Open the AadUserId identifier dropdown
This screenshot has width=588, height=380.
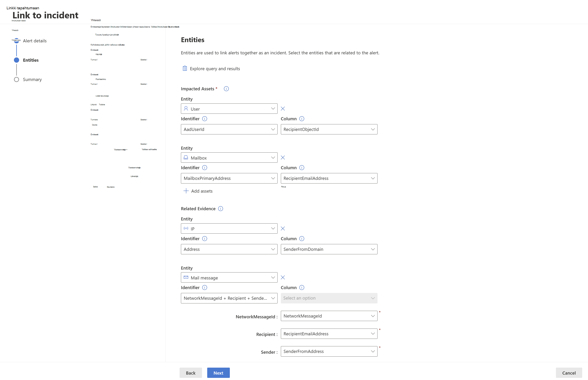tap(229, 129)
